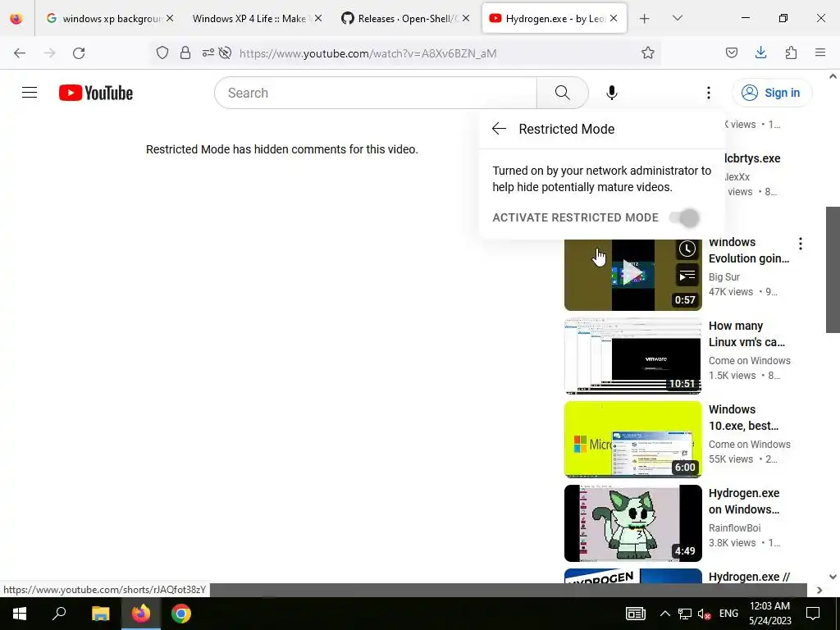
Task: Go back from Restricted Mode panel
Action: (499, 129)
